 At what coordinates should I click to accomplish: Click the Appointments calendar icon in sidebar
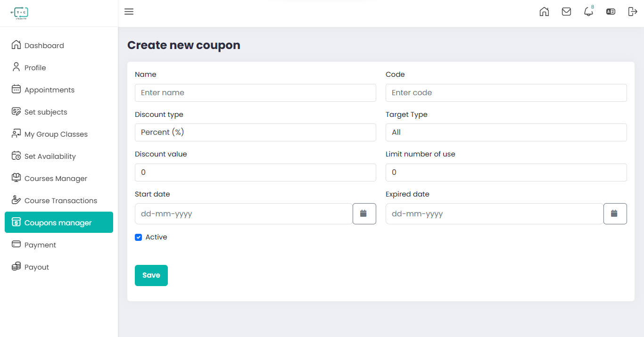point(16,89)
